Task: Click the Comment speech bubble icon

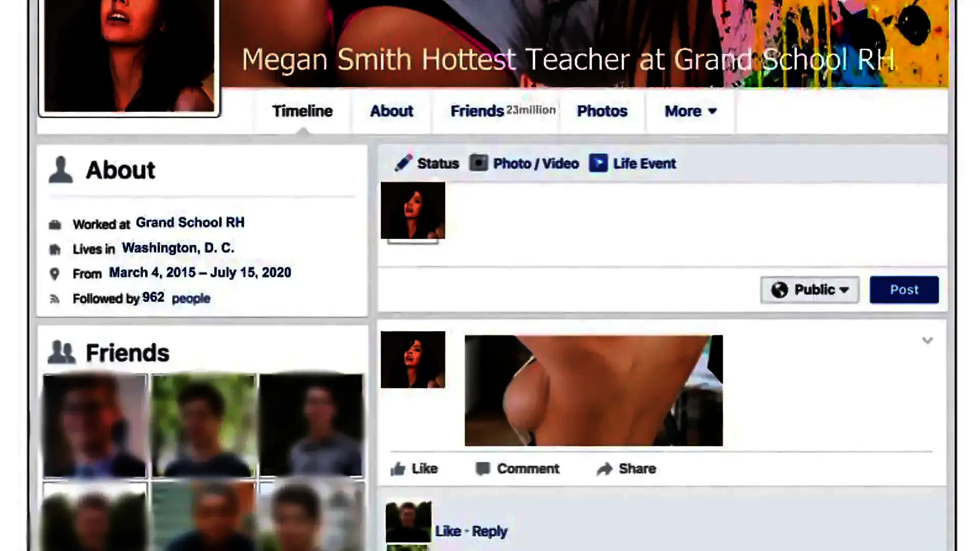Action: click(x=482, y=468)
